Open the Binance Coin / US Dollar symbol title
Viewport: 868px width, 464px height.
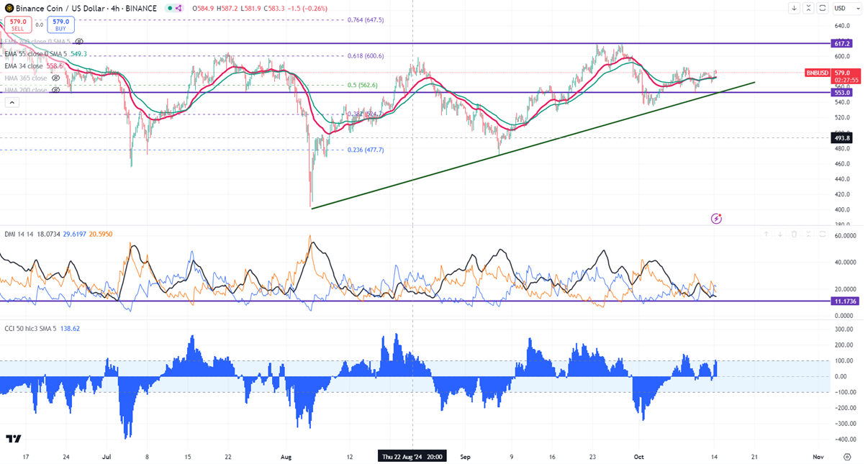coord(86,9)
